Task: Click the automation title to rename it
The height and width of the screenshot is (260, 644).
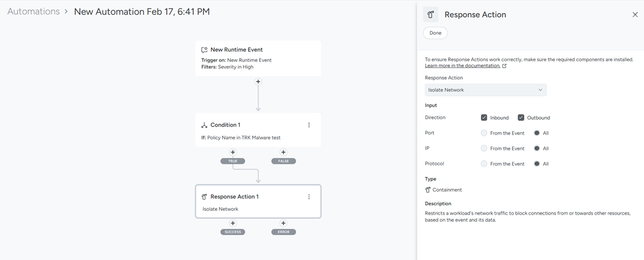Action: 141,11
